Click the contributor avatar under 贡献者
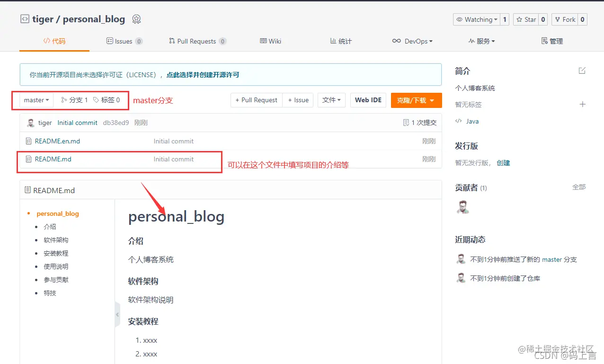 462,207
